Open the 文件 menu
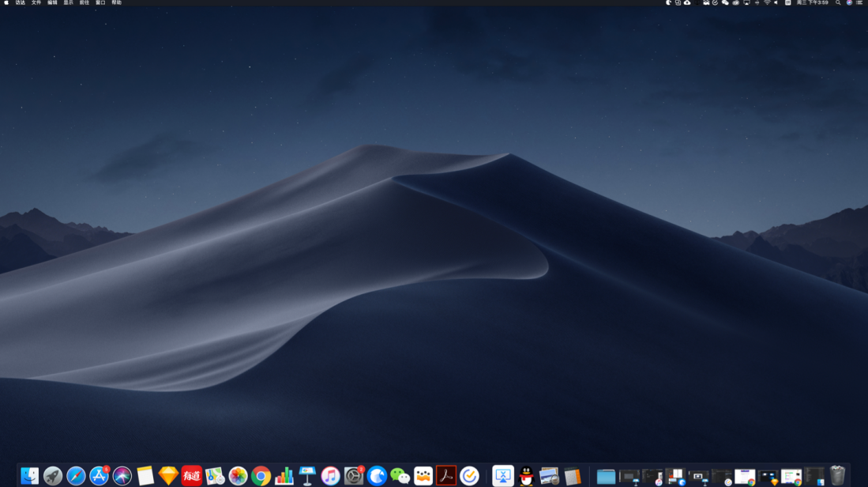868x487 pixels. 36,3
